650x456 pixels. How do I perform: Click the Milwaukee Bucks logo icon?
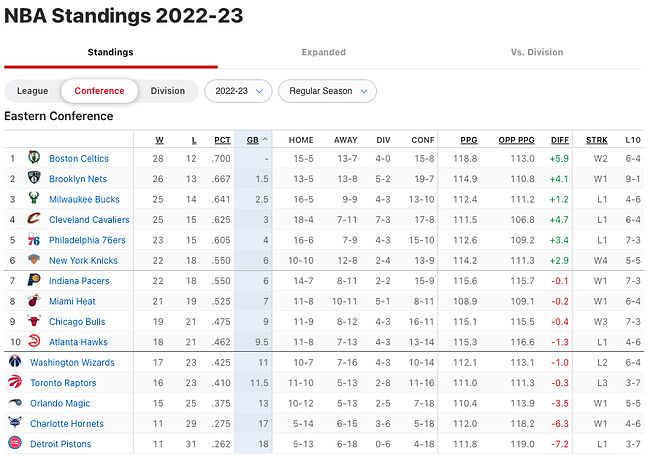coord(34,198)
